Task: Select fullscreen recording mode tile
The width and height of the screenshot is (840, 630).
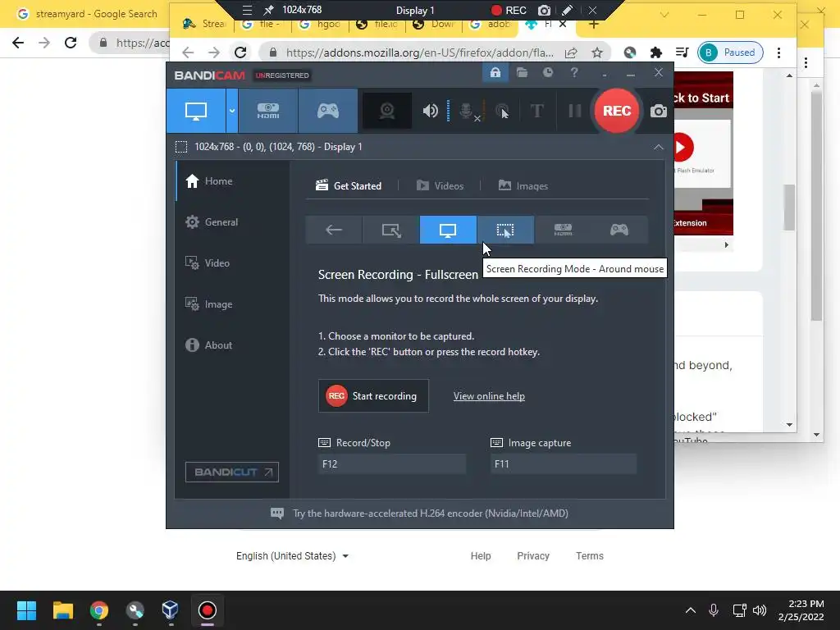Action: pos(448,230)
